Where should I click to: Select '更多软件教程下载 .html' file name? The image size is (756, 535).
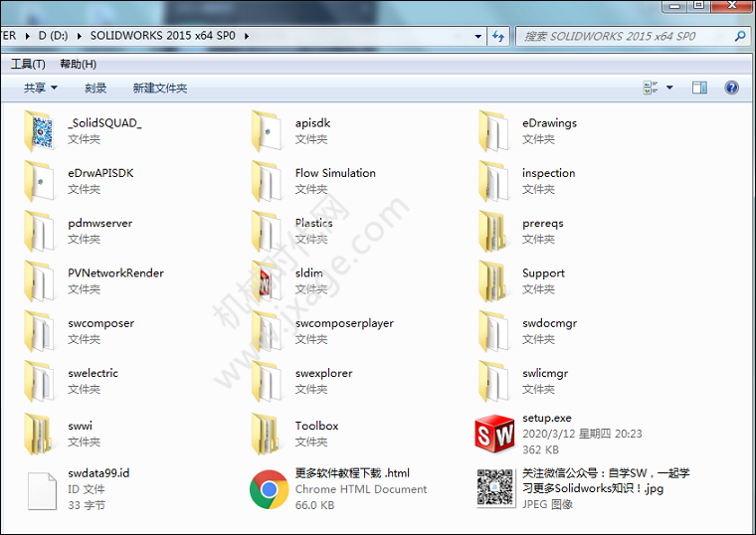click(x=352, y=473)
